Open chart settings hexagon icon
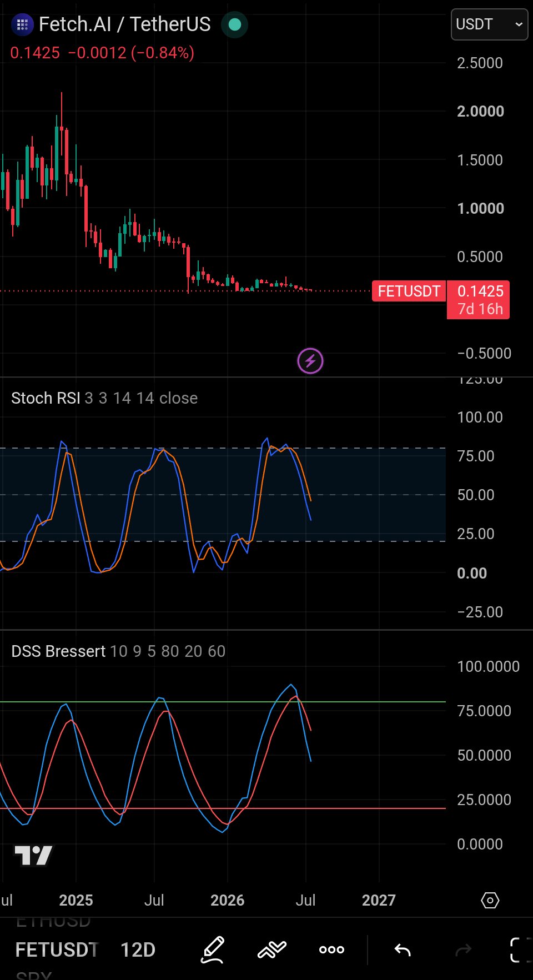Viewport: 533px width, 980px height. point(490,900)
